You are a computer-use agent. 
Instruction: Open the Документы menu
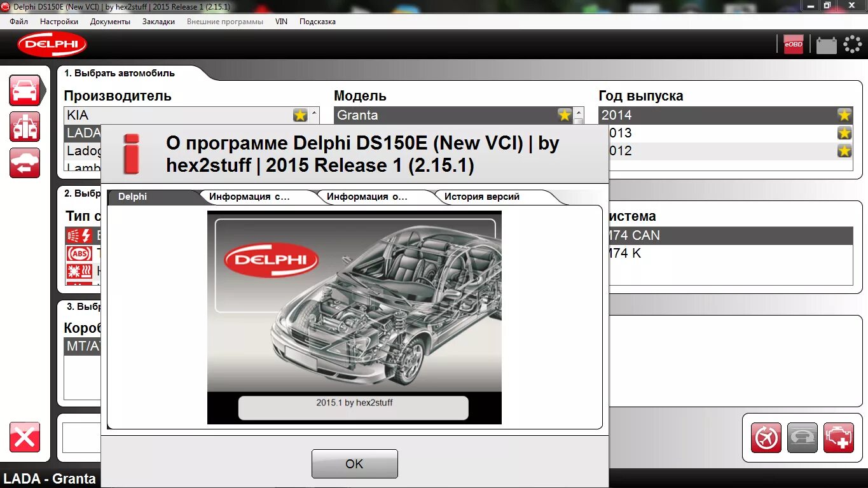[110, 22]
